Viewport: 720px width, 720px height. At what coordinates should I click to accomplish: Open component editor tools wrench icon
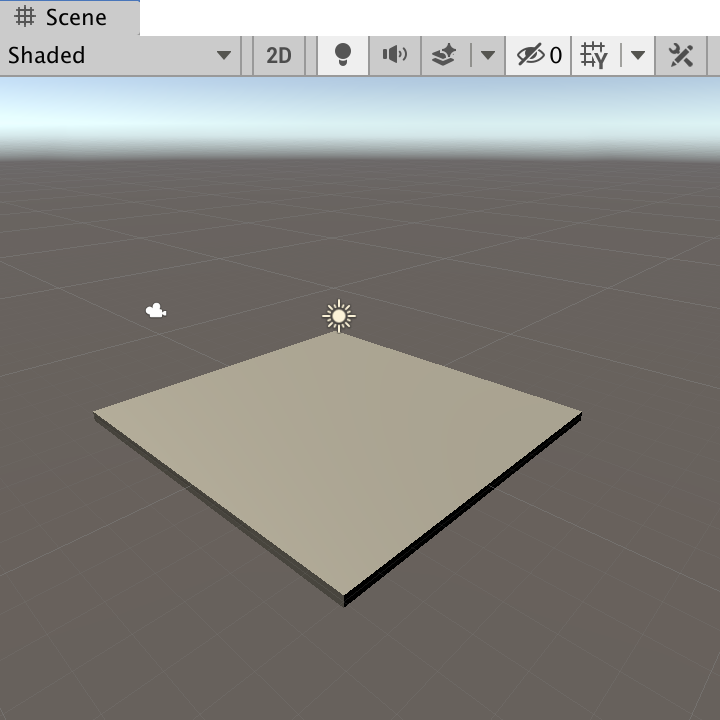[x=681, y=55]
